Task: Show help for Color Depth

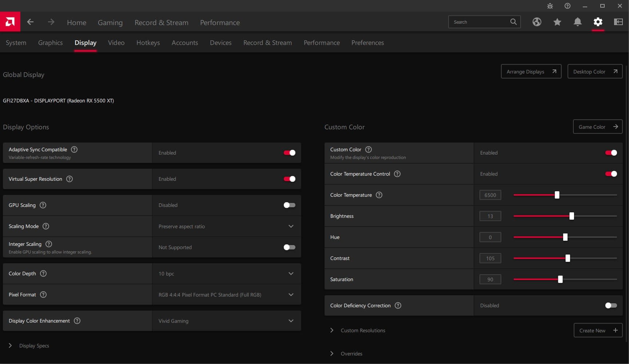Action: pyautogui.click(x=43, y=273)
